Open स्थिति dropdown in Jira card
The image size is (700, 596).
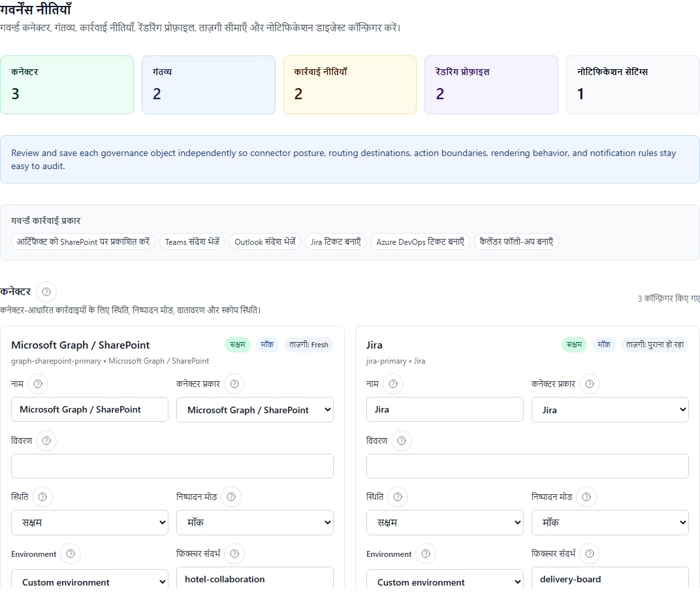[x=445, y=522]
